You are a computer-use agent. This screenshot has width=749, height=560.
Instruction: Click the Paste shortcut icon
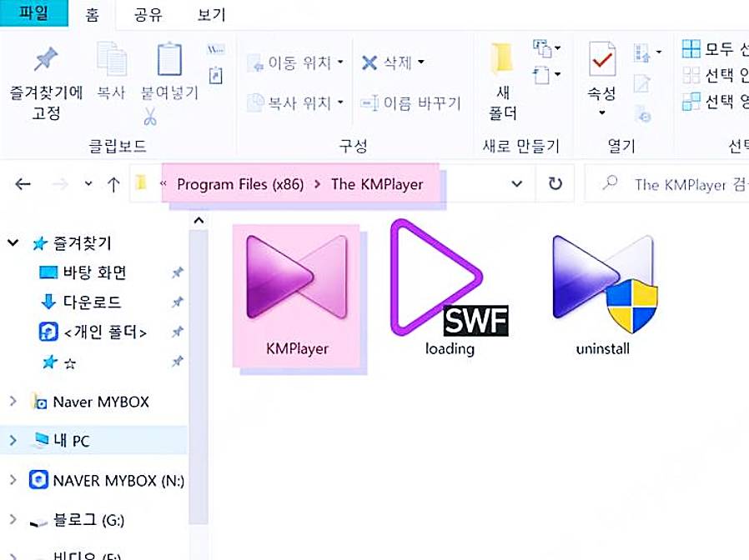coord(216,76)
